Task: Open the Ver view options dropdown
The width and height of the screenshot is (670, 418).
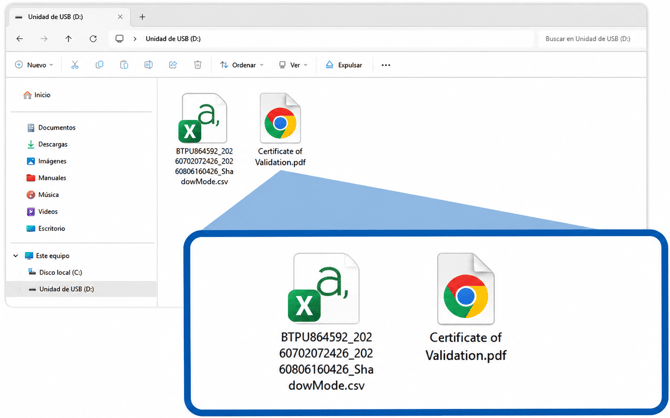Action: pyautogui.click(x=293, y=65)
